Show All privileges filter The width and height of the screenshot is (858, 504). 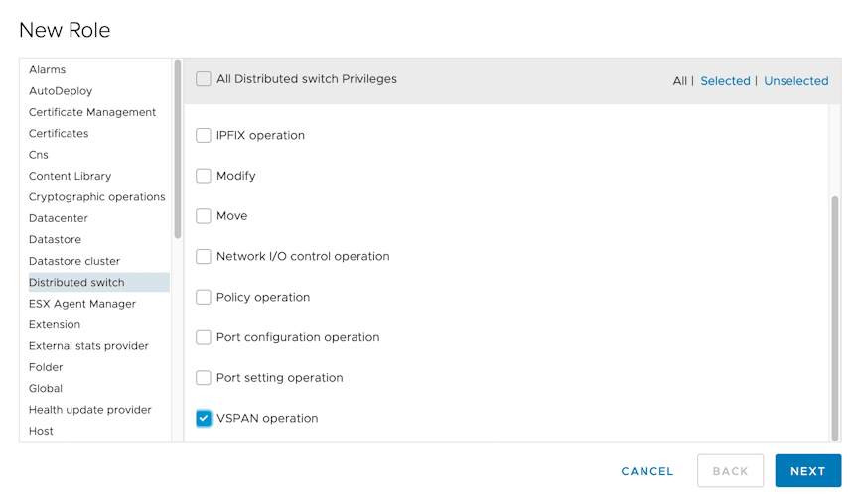coord(679,81)
